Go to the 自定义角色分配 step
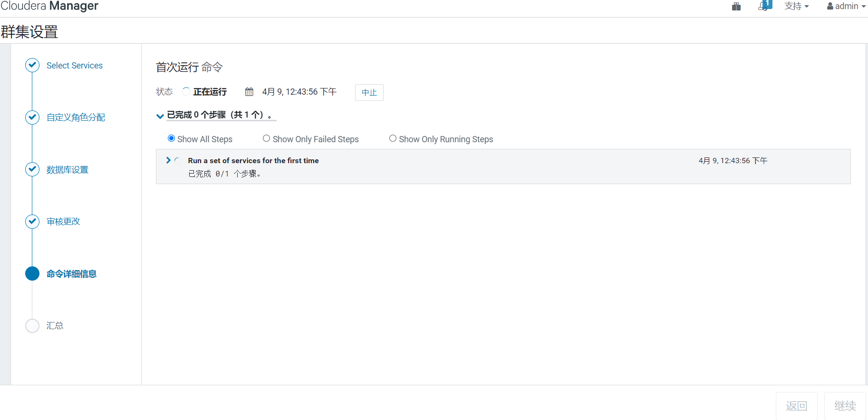Image resolution: width=868 pixels, height=420 pixels. (x=76, y=117)
